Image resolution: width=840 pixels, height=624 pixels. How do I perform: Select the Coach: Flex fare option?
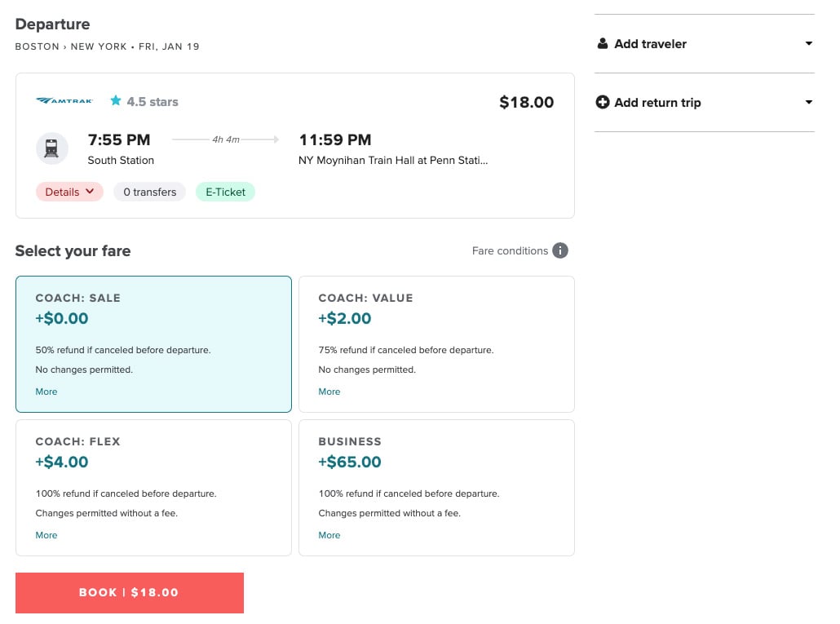[x=153, y=487]
